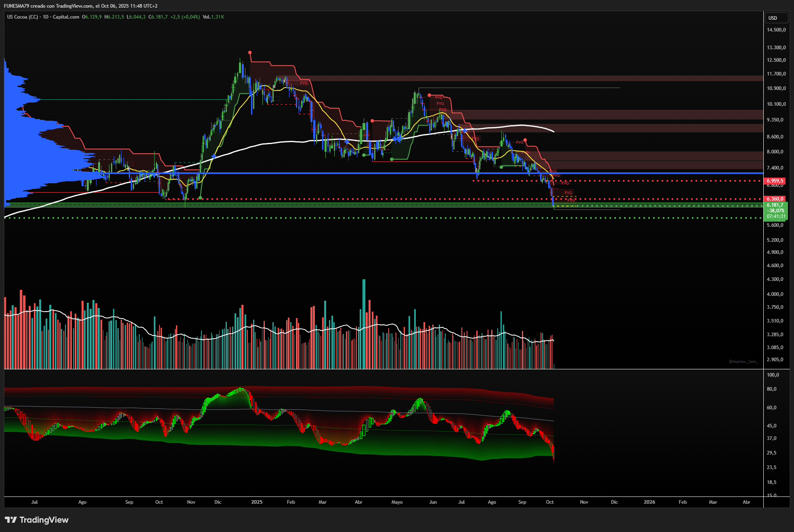Click the 14.500,0 price axis label

coord(776,30)
